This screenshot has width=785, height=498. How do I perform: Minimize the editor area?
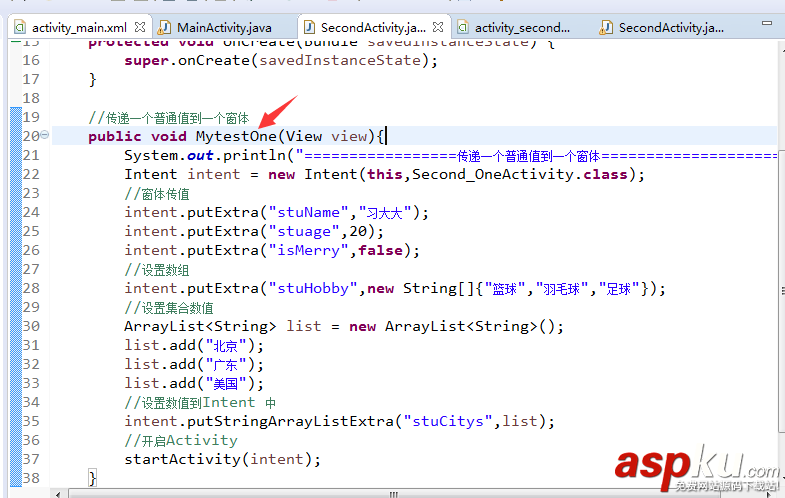coord(766,23)
